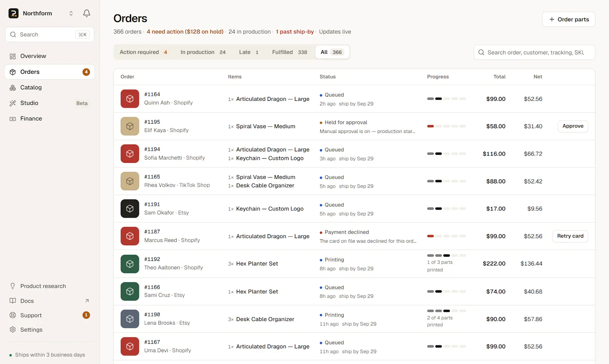Click '1 past ship-by' link

coord(295,32)
